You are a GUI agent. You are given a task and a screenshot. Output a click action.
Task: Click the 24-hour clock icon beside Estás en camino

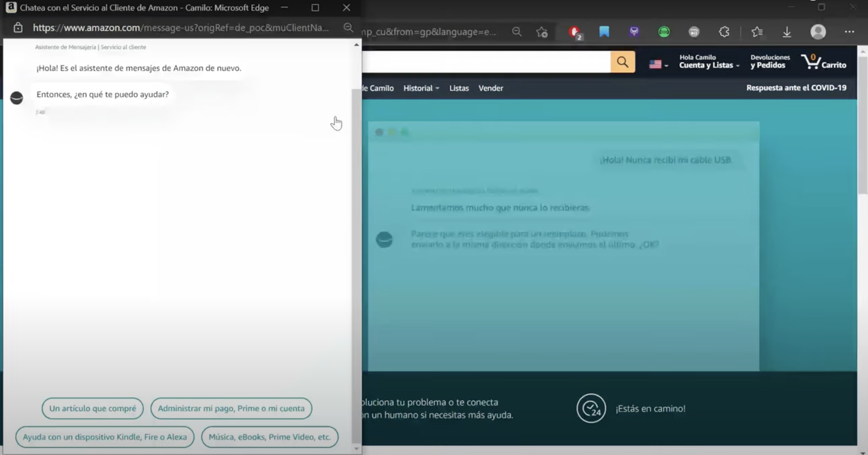[591, 408]
